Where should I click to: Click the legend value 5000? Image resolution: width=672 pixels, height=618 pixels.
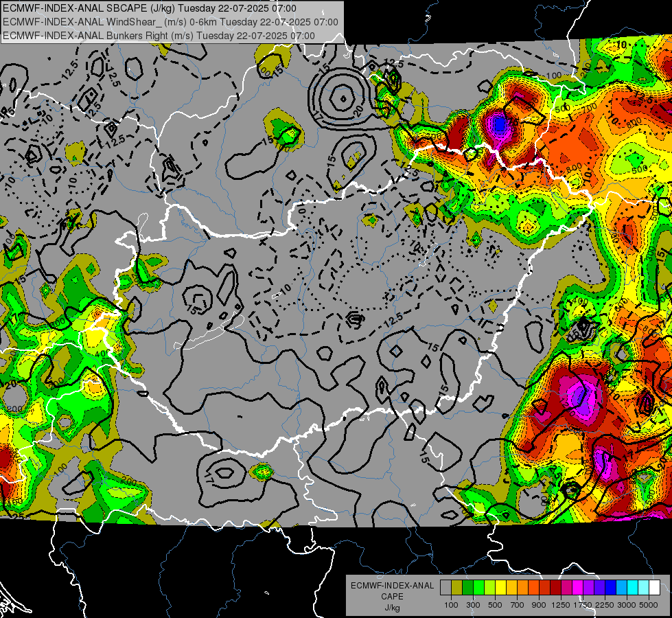[649, 605]
